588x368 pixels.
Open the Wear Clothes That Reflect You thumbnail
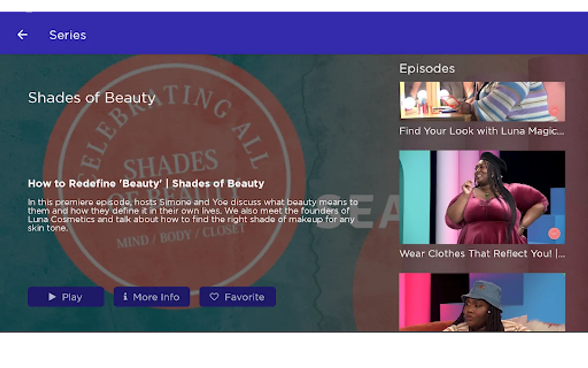[482, 197]
